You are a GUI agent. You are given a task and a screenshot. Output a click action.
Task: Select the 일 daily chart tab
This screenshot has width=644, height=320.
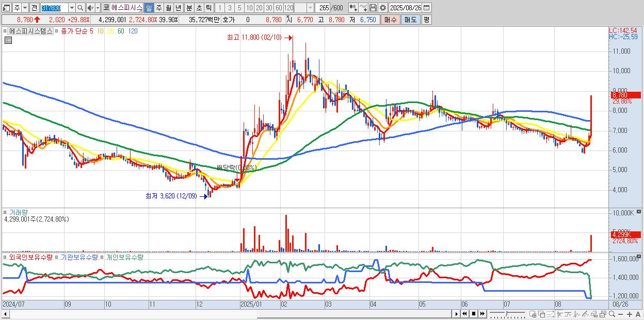click(149, 8)
